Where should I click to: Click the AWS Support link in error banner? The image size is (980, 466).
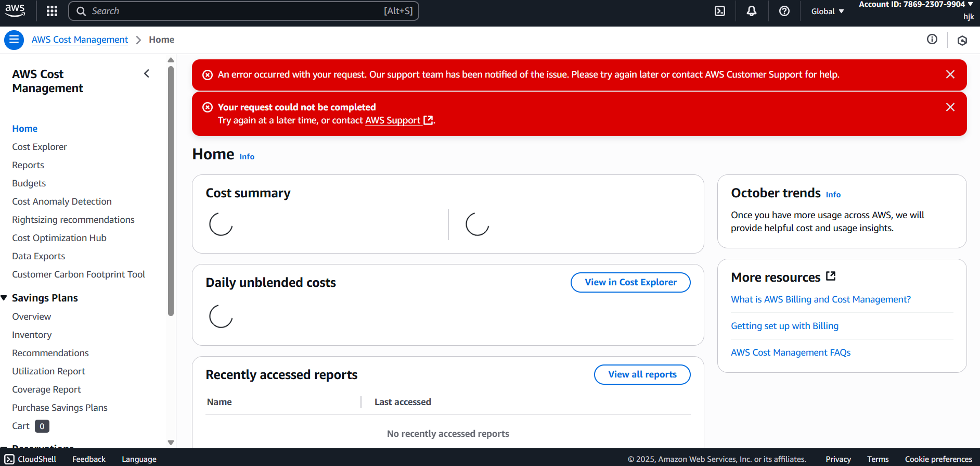pos(399,120)
